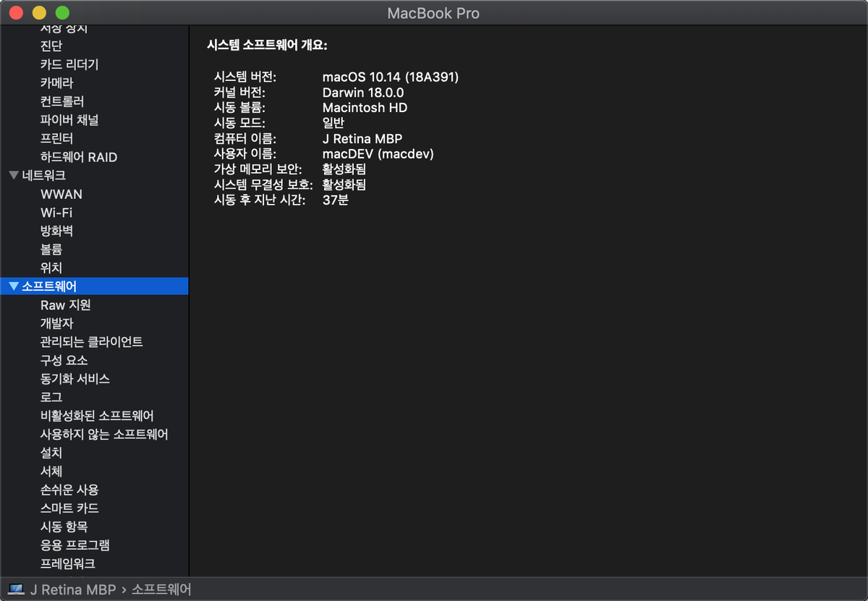Select 컨트롤러 in the sidebar

(62, 101)
